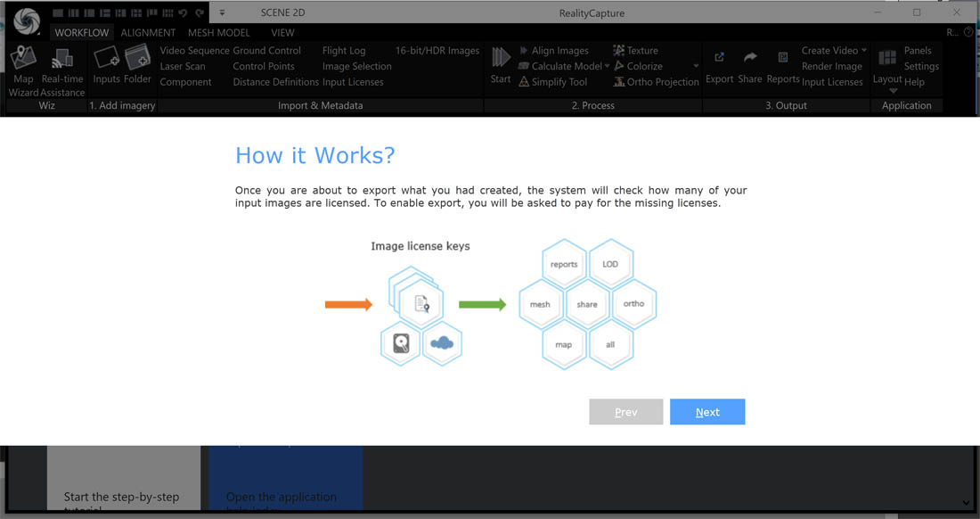Click the Start the step-by-step tutorial tile
The image size is (980, 519).
tap(124, 478)
